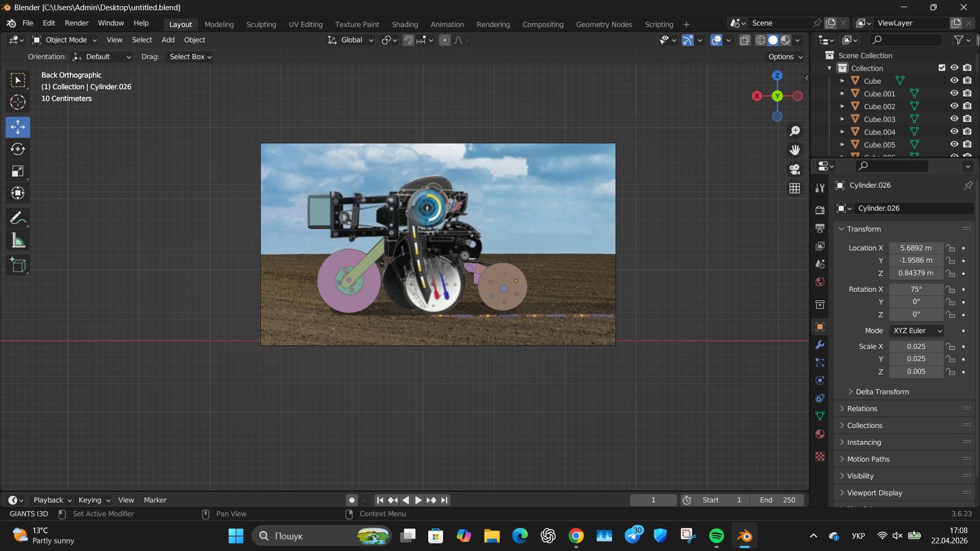The height and width of the screenshot is (551, 980).
Task: Open the Render menu
Action: pyautogui.click(x=76, y=23)
